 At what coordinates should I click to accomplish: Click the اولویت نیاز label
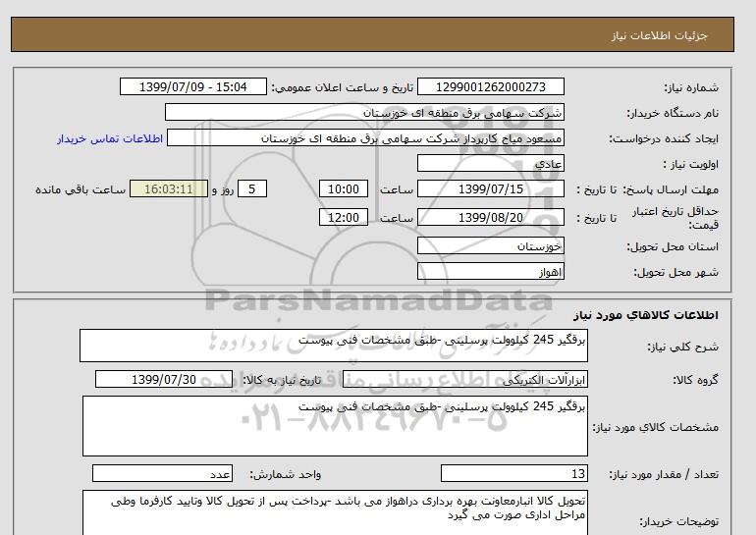coord(691,164)
